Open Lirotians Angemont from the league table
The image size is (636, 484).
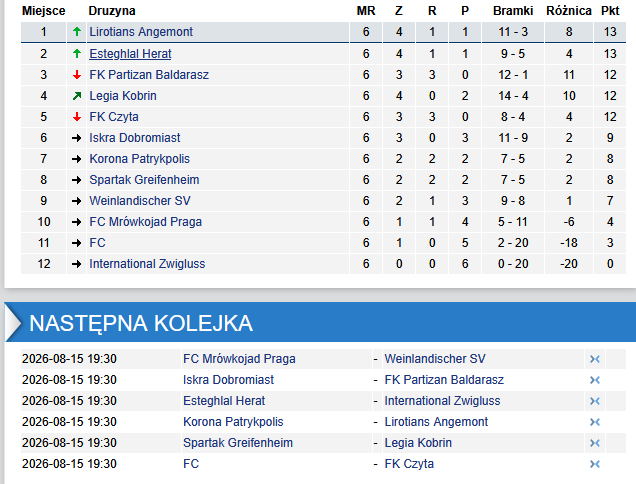(141, 32)
